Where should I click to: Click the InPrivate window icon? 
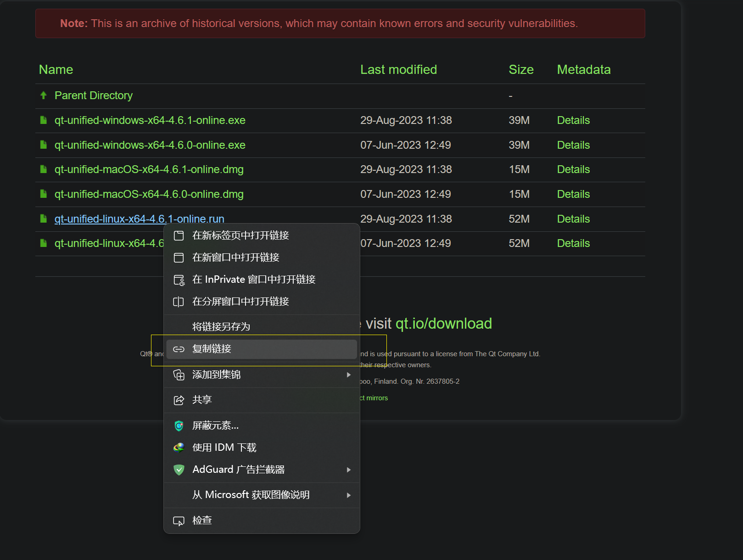pyautogui.click(x=179, y=280)
